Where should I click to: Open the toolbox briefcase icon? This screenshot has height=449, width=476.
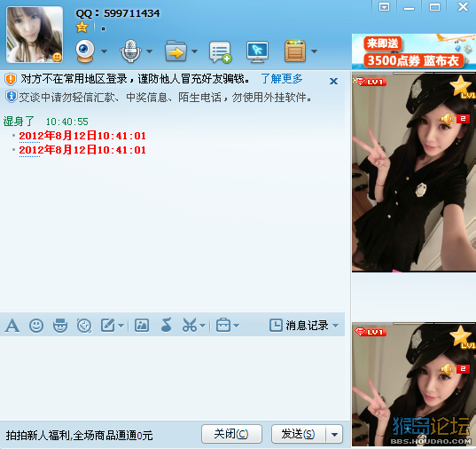click(x=223, y=326)
